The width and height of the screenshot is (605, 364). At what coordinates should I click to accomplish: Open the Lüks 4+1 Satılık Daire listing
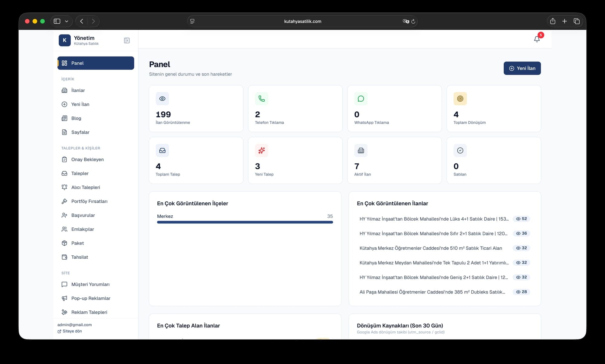(x=434, y=219)
